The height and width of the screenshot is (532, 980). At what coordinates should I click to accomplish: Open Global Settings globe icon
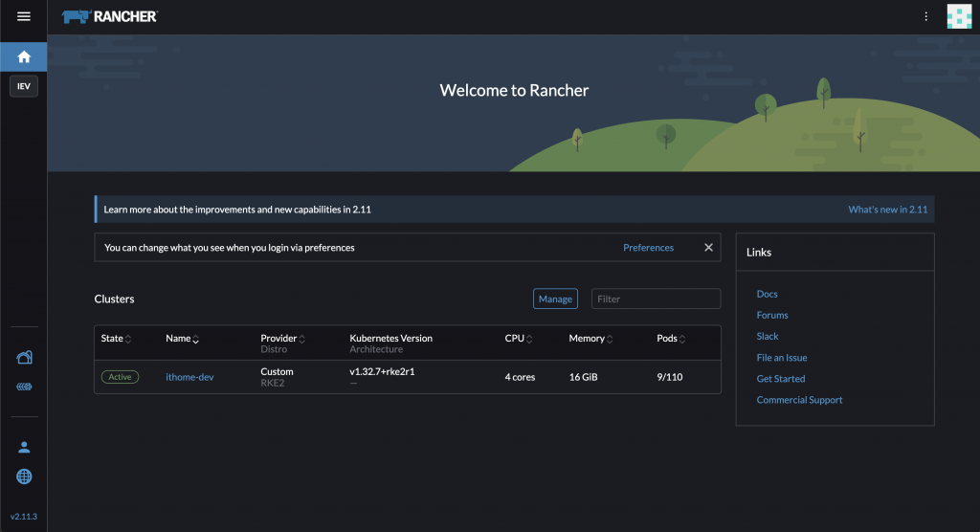click(x=24, y=477)
